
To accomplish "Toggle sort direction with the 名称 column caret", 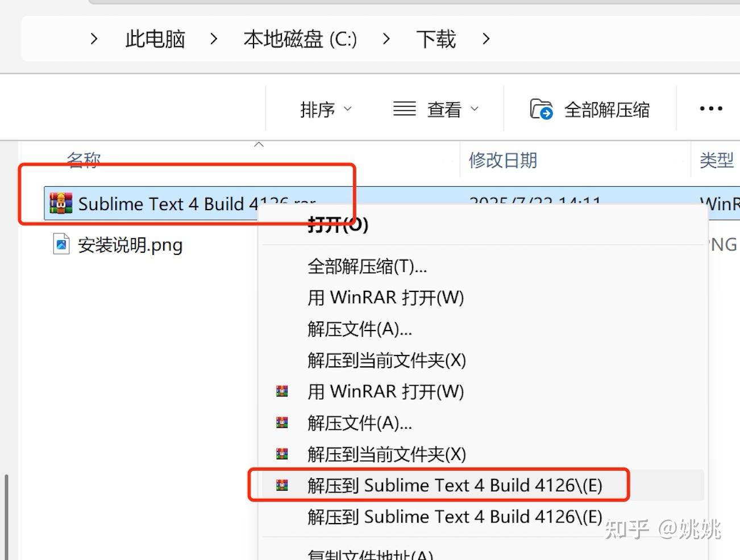I will click(259, 145).
